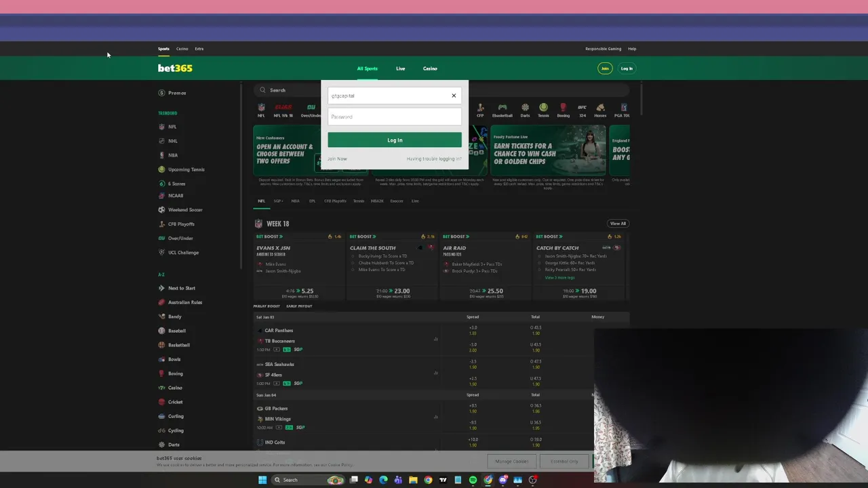Open File Explorer from the taskbar
Viewport: 868px width, 488px height.
point(413,480)
